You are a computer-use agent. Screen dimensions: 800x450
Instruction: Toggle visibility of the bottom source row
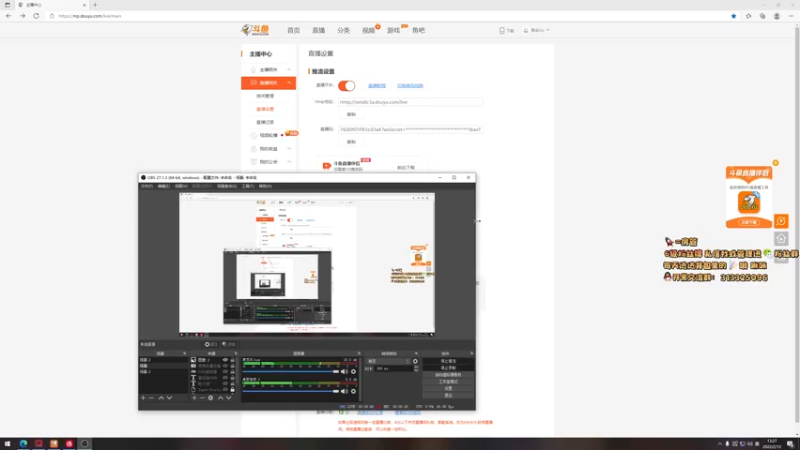point(225,390)
